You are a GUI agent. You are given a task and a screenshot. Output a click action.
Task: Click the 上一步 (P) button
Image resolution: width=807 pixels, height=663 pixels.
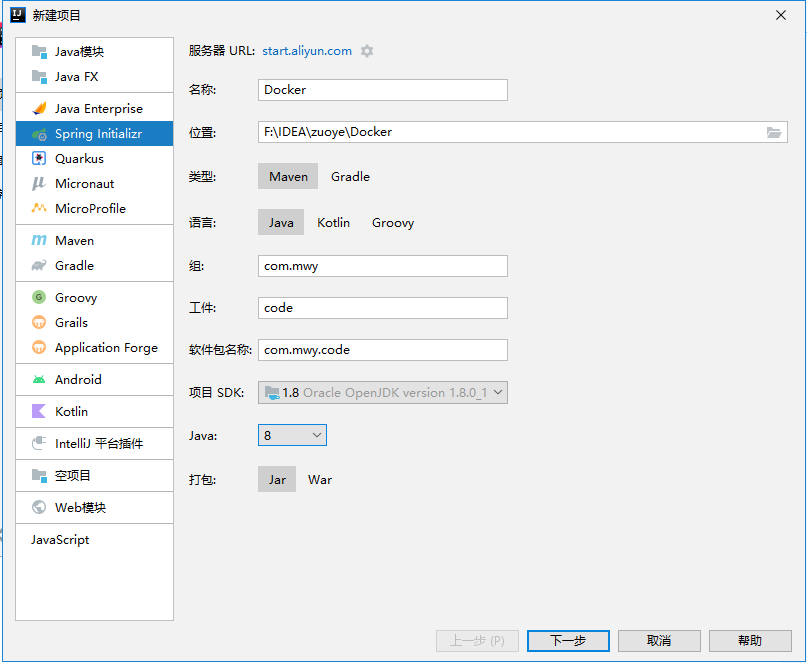click(477, 641)
